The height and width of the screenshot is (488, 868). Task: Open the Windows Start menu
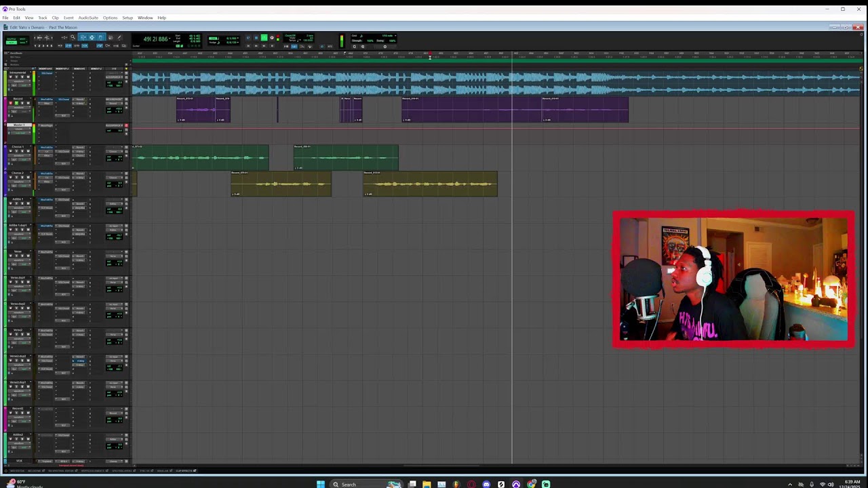click(x=320, y=484)
